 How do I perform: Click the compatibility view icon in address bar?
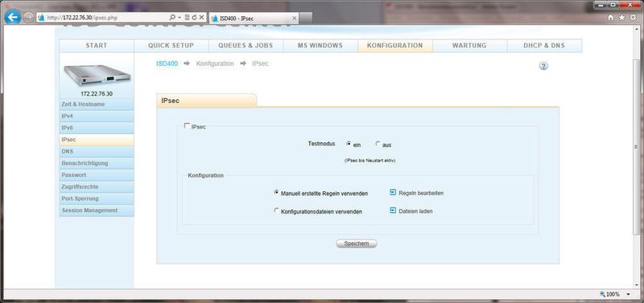tap(187, 18)
